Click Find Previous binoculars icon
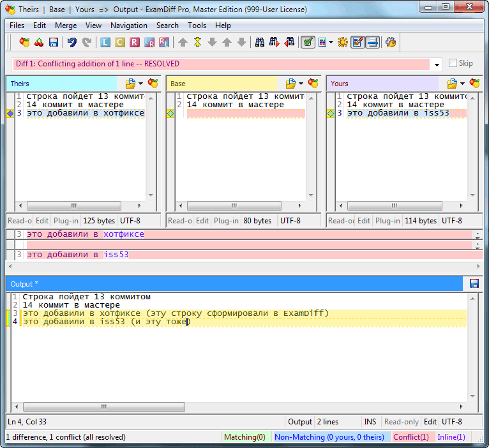489x448 pixels. [x=289, y=42]
